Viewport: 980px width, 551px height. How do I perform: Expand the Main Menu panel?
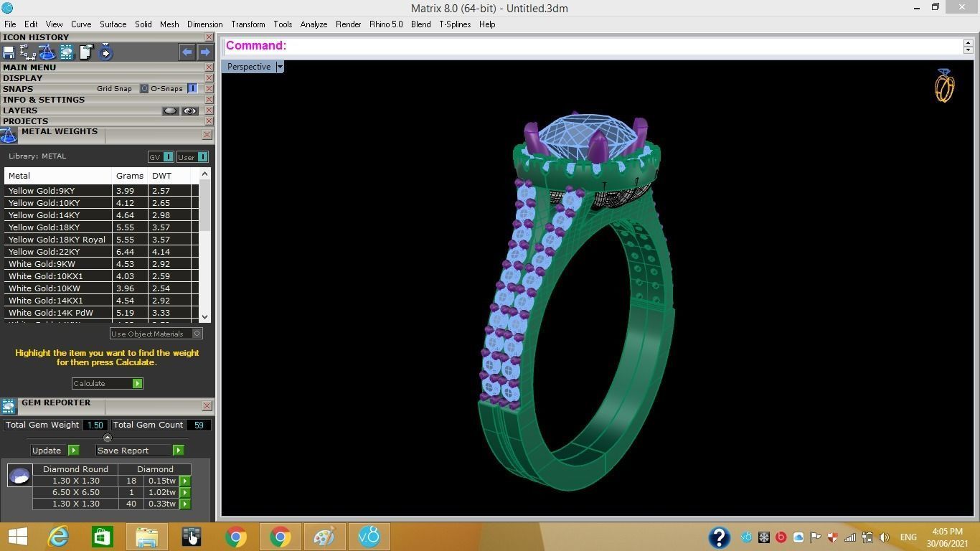coord(29,67)
